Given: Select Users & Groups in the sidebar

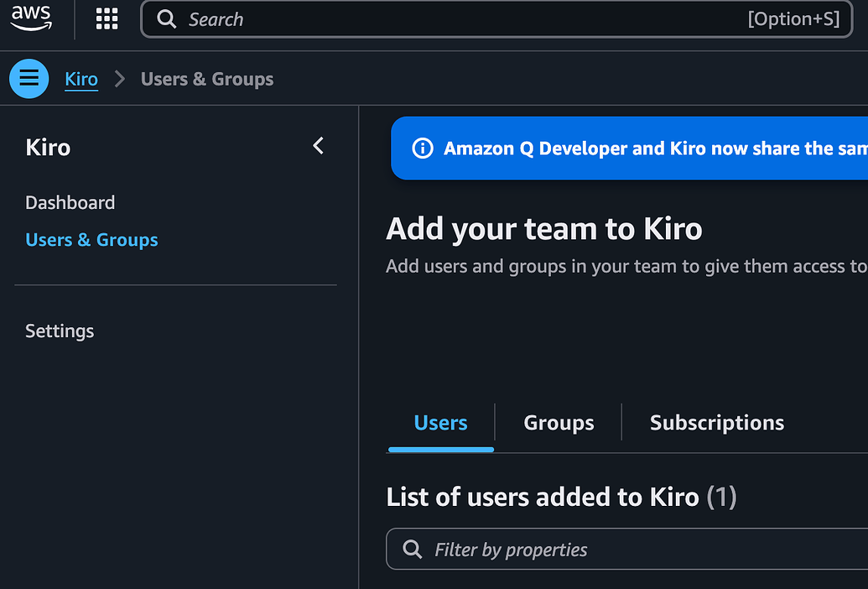Looking at the screenshot, I should tap(92, 240).
